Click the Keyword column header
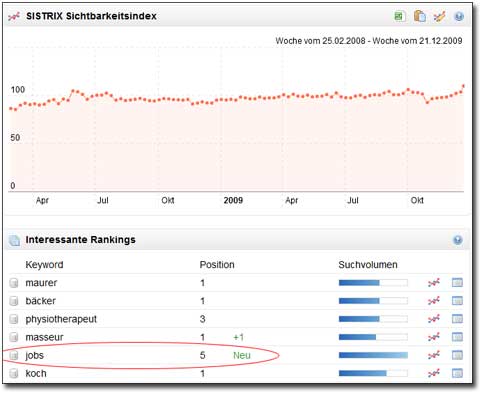The height and width of the screenshot is (397, 480). [44, 265]
